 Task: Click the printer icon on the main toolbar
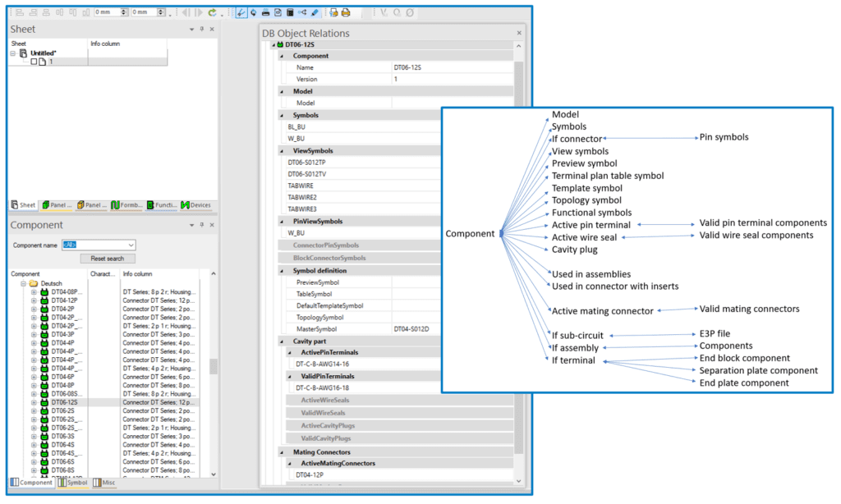tap(265, 11)
